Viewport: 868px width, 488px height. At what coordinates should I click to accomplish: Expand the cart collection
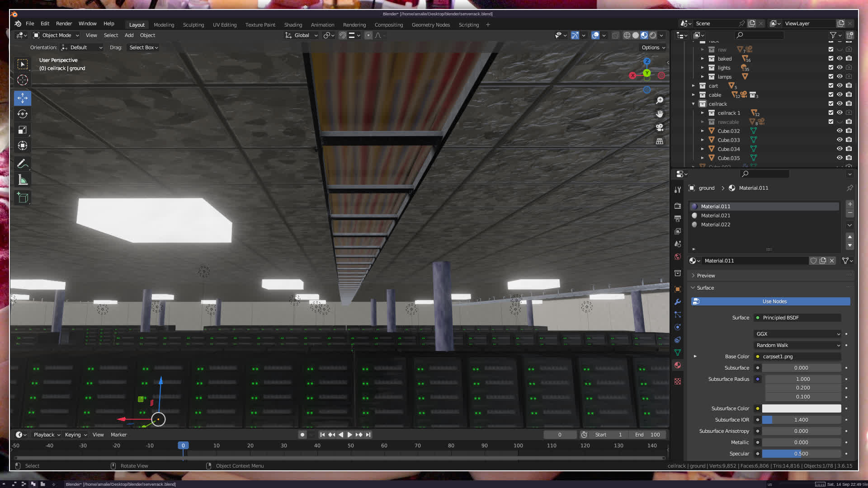(693, 86)
